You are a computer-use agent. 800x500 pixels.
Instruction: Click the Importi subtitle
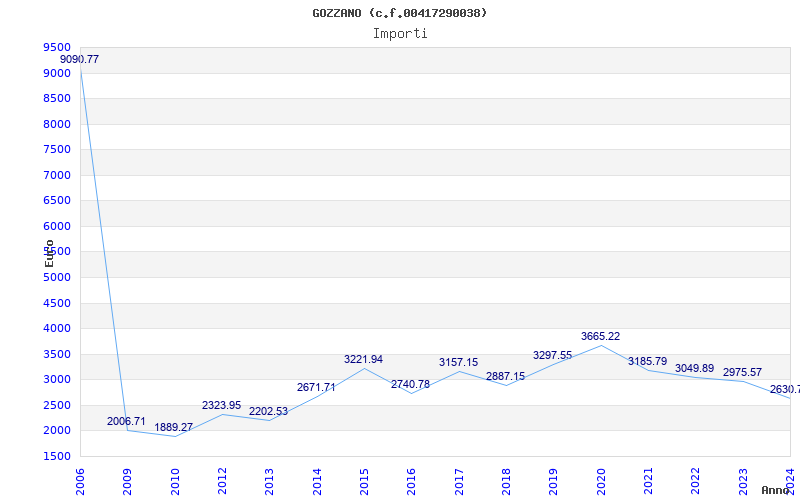(x=400, y=34)
